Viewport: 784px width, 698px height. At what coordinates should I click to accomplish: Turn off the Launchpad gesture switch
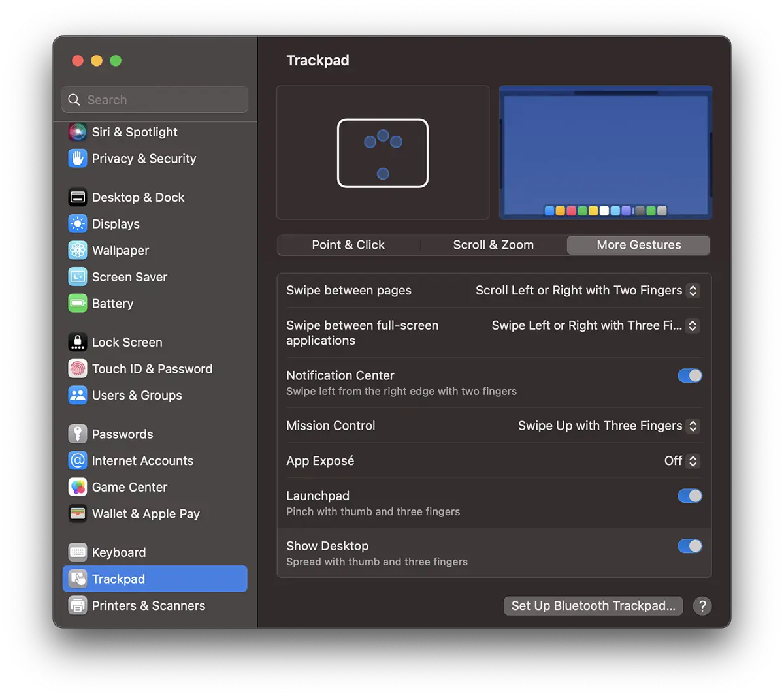[x=689, y=496]
